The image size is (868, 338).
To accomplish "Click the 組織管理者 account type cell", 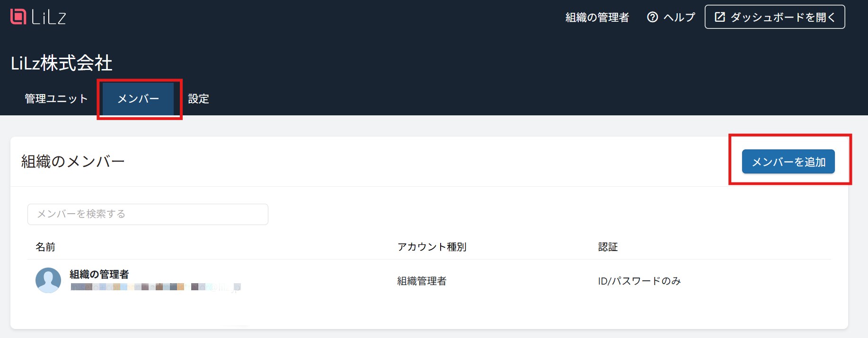I will 422,281.
